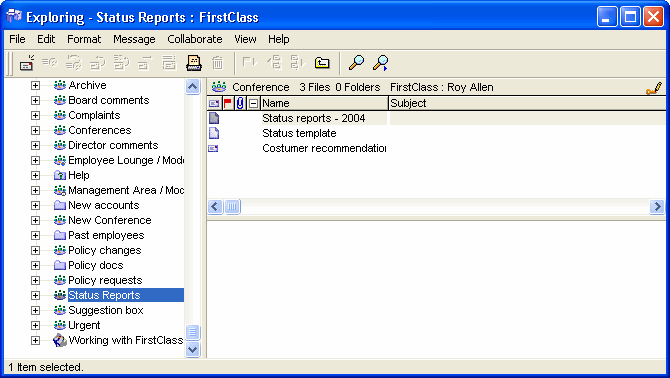Click the New Message toolbar icon
Image resolution: width=670 pixels, height=378 pixels.
26,63
